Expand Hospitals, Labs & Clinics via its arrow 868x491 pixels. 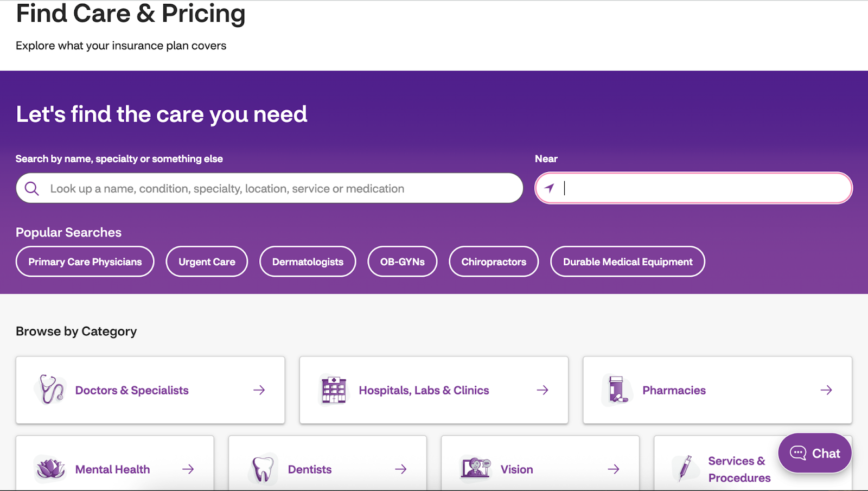[542, 390]
